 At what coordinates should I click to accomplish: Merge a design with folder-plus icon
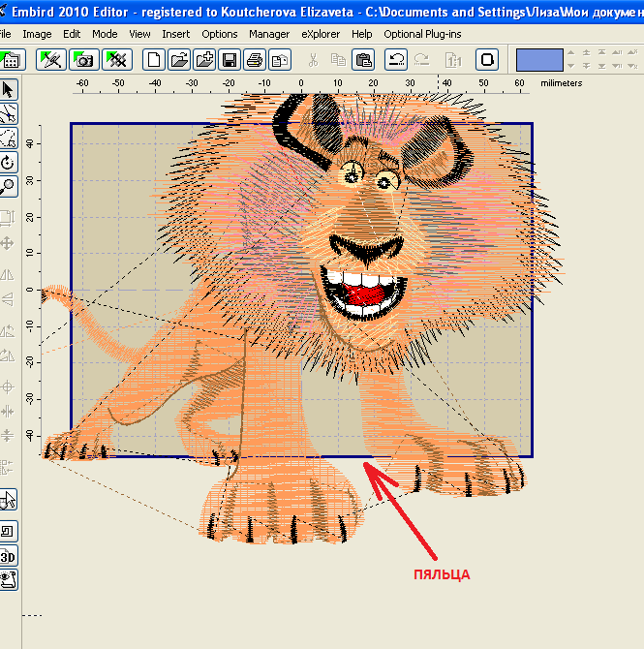(204, 60)
